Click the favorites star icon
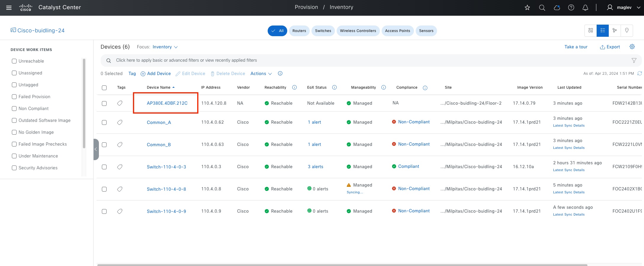The height and width of the screenshot is (266, 644). [x=527, y=8]
